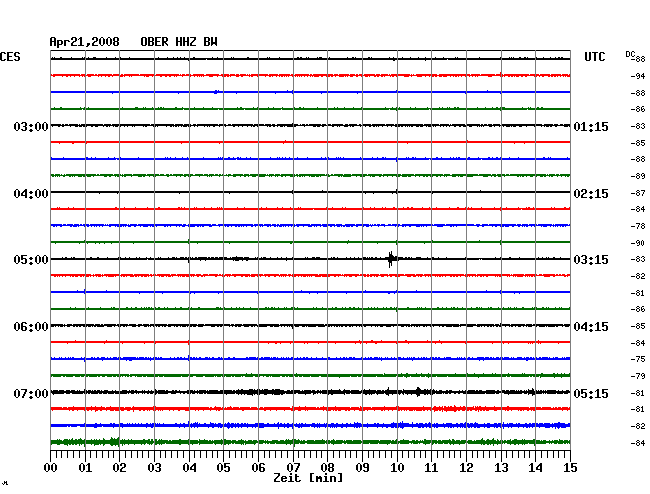
Task: Click the DC offset value -89
Action: click(638, 176)
